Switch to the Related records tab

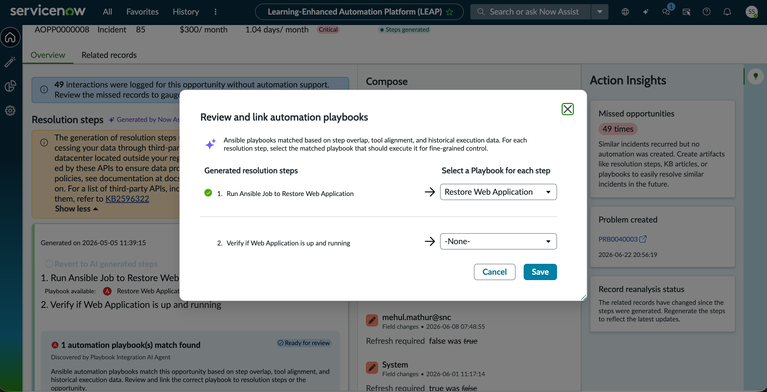point(109,55)
